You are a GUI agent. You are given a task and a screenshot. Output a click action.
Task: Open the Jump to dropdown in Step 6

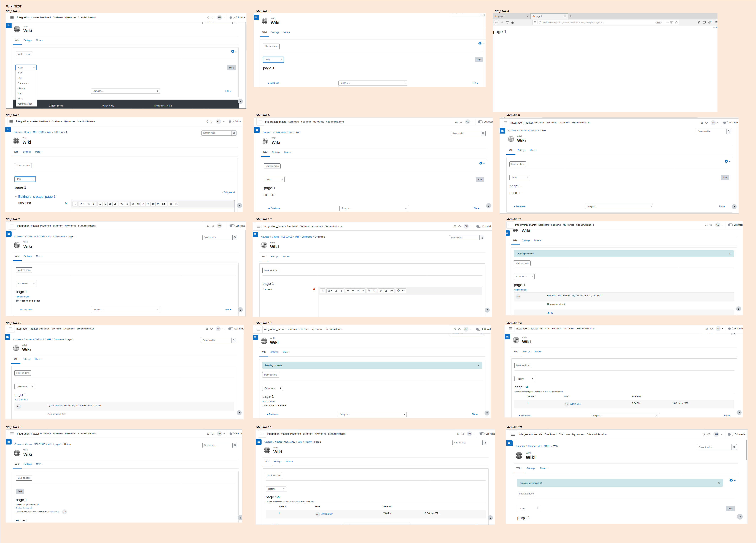(374, 208)
